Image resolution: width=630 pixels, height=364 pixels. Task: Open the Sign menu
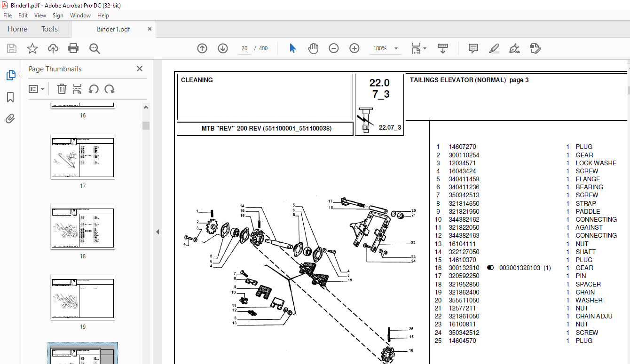point(58,15)
